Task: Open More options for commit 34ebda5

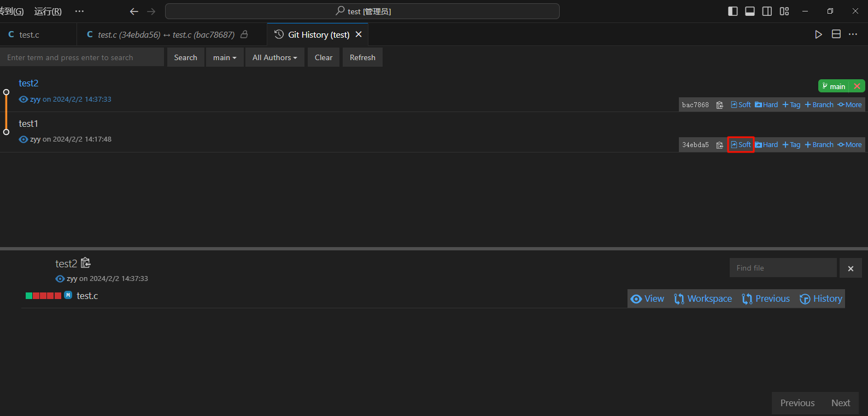Action: click(x=850, y=145)
